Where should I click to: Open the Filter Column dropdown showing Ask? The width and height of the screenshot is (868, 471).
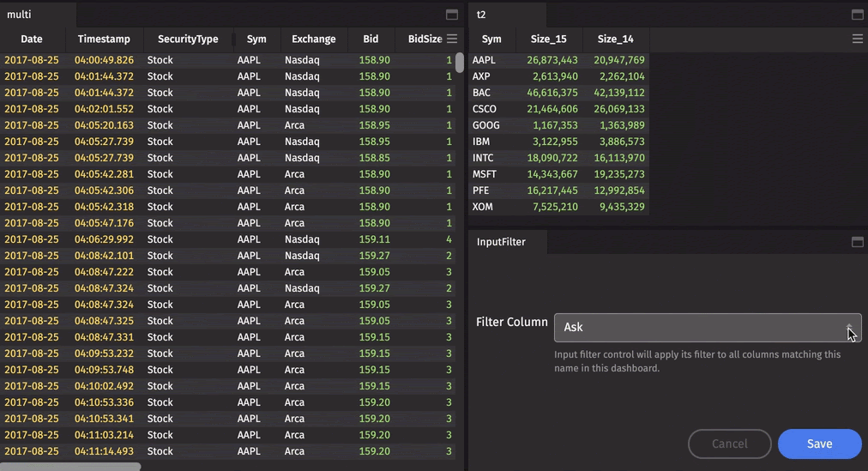tap(708, 328)
